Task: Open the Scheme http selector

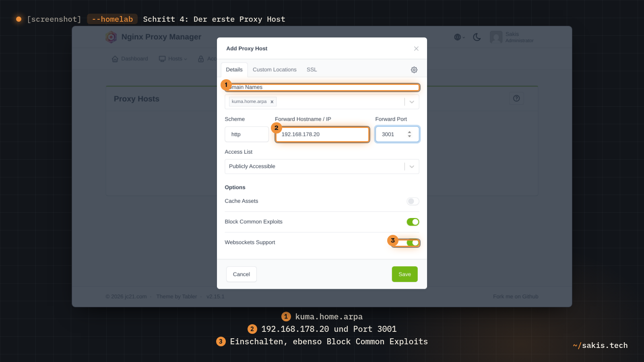Action: (x=247, y=134)
